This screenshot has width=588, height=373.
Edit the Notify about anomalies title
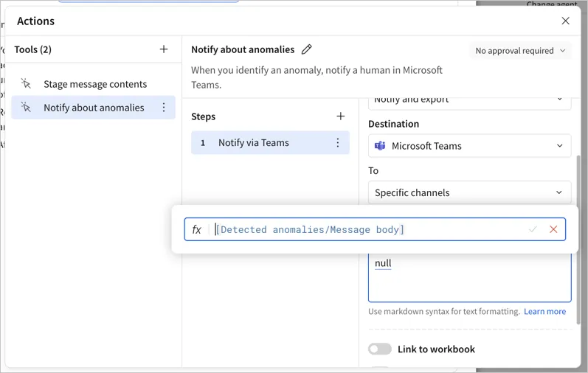click(x=307, y=49)
